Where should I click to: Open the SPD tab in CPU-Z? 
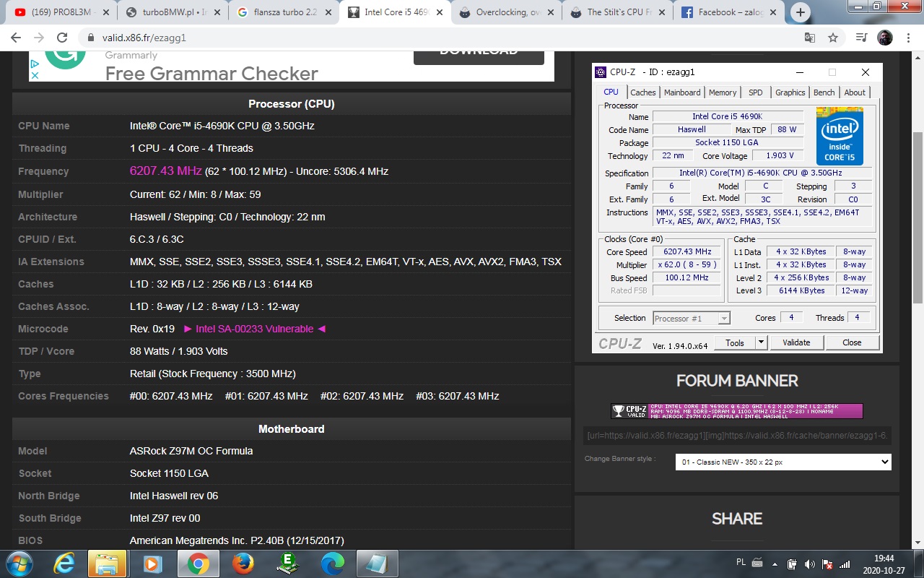pyautogui.click(x=755, y=92)
